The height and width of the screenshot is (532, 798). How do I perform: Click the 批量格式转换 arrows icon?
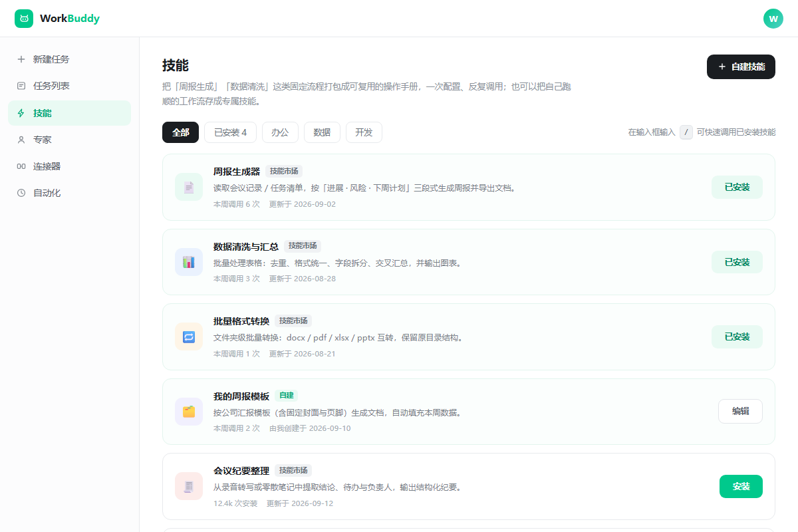pos(189,336)
